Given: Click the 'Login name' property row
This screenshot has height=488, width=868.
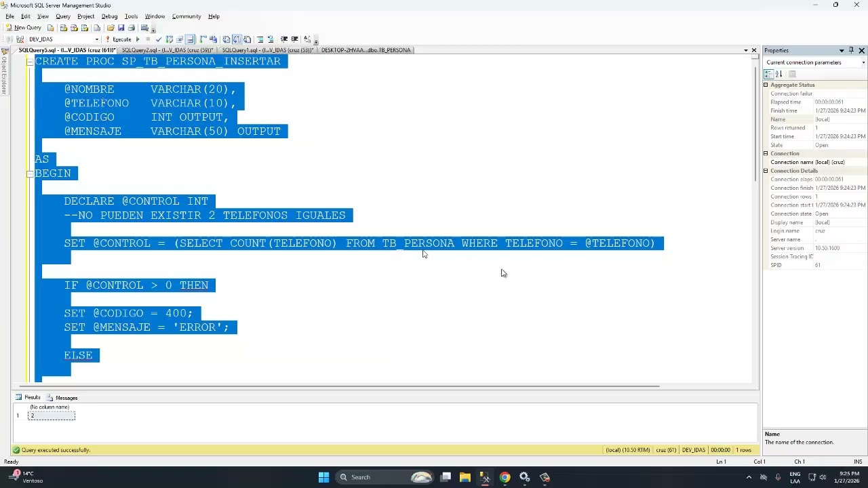Looking at the screenshot, I should click(816, 231).
